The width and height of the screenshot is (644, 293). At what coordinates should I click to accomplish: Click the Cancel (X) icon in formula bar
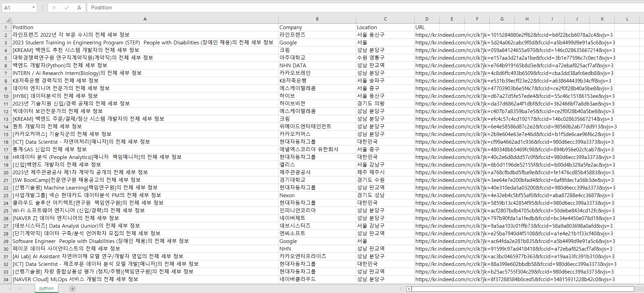(54, 8)
